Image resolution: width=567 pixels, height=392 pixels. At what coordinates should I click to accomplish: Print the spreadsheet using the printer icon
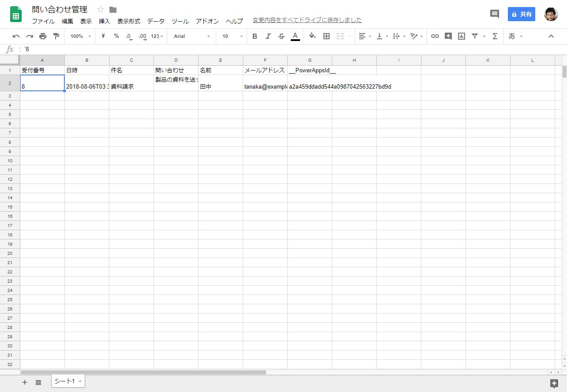43,36
